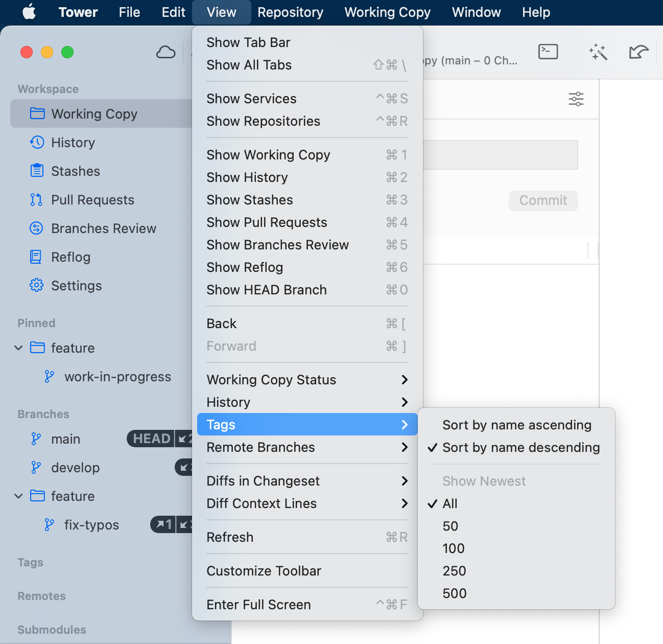Screen dimensions: 663x644
Task: Select the checked All tags option
Action: tap(449, 504)
